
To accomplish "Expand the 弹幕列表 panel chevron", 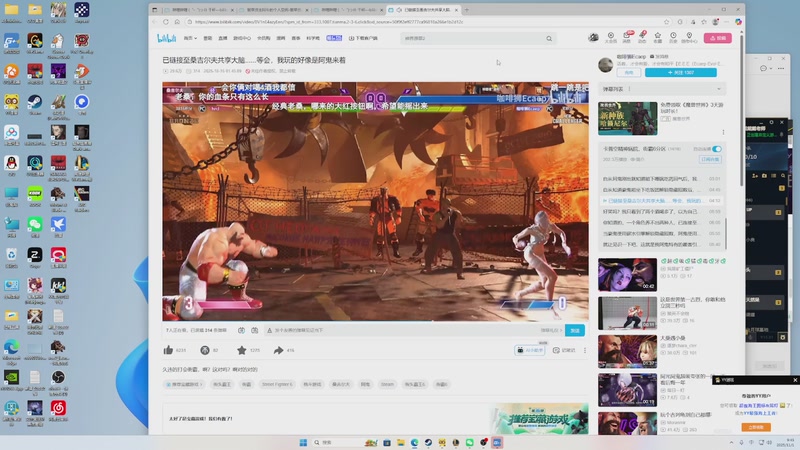I will (719, 89).
